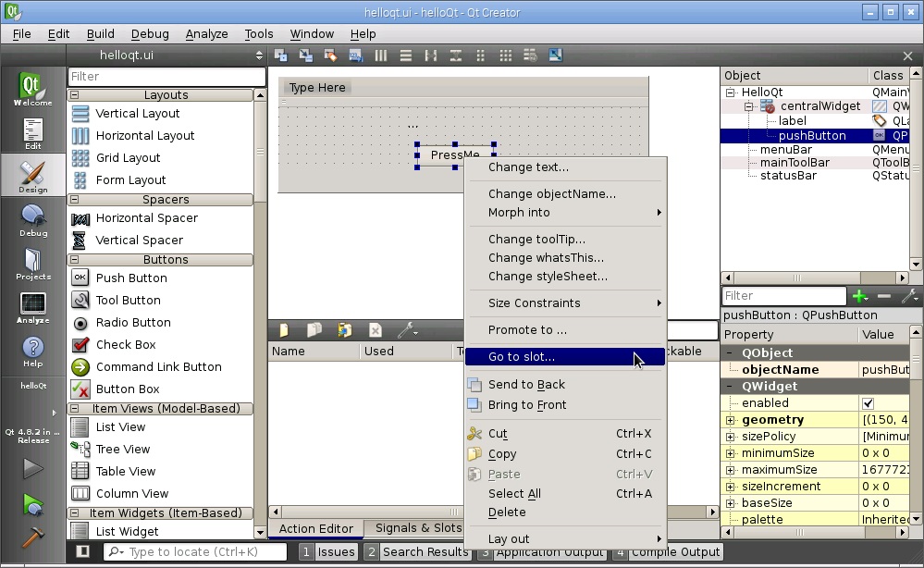Click the Run play button
Image resolution: width=924 pixels, height=568 pixels.
click(32, 468)
